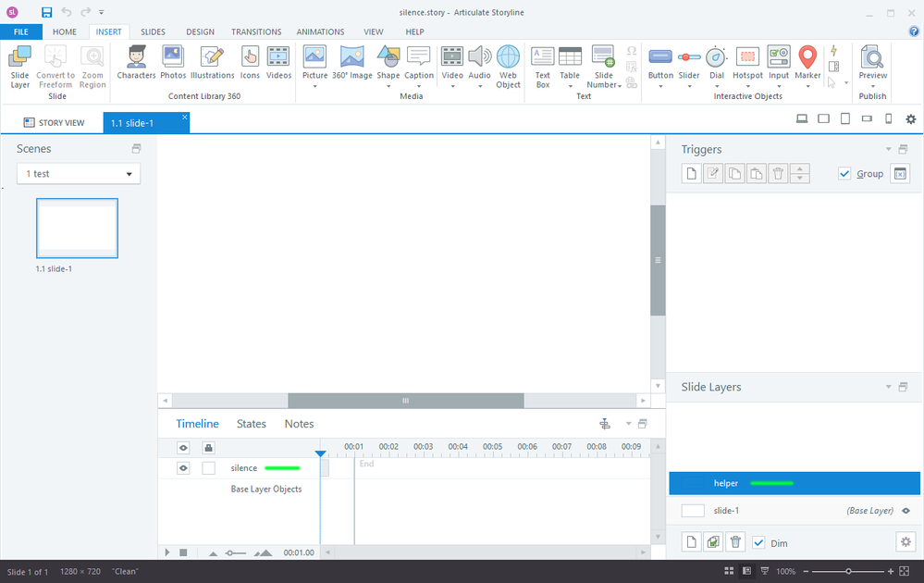Open the States tab
This screenshot has height=583, width=924.
click(x=251, y=424)
